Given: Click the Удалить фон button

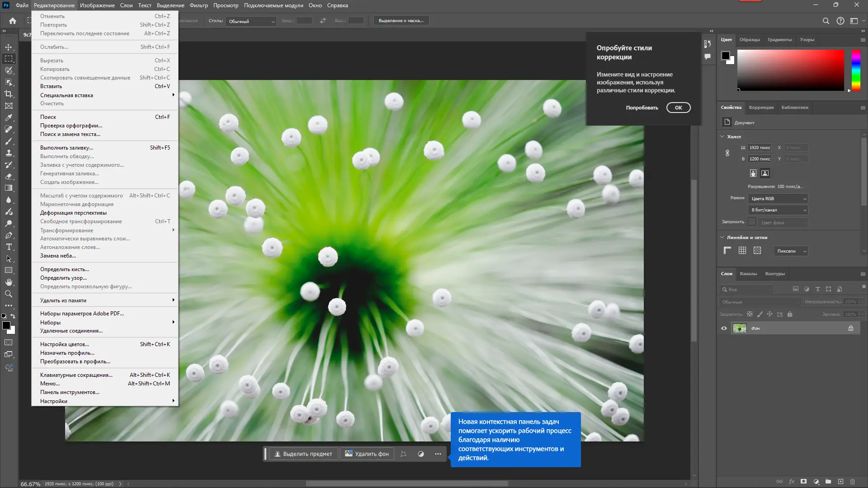Looking at the screenshot, I should [x=367, y=454].
